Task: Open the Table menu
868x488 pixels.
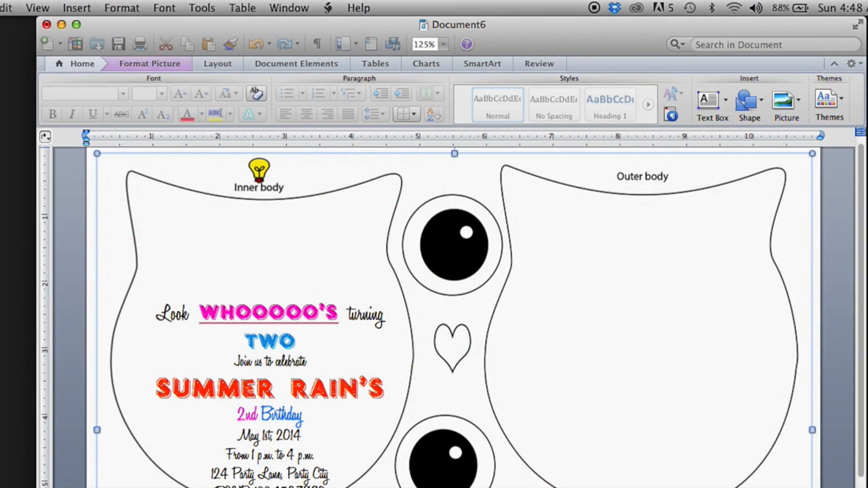Action: click(x=242, y=8)
